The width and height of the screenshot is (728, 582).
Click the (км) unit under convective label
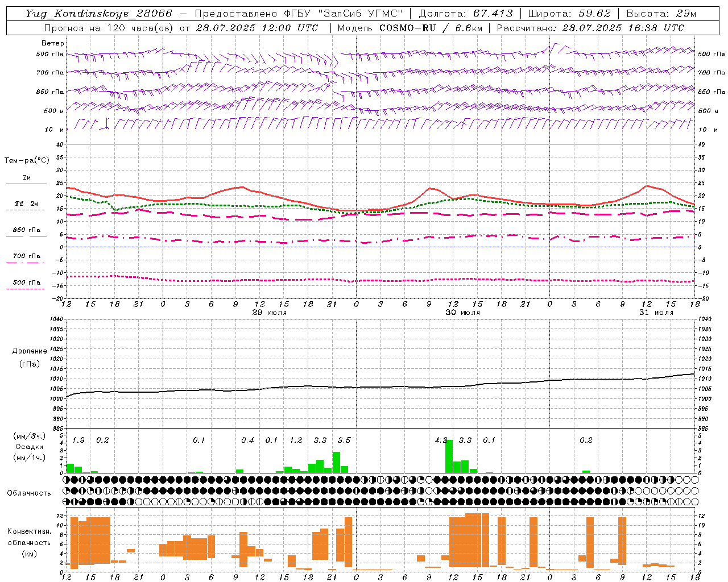[x=29, y=554]
